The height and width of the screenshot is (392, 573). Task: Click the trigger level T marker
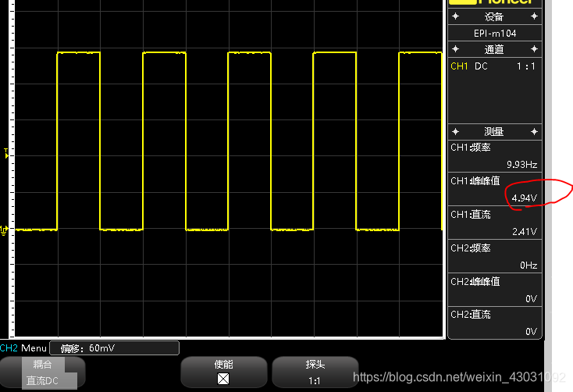[x=5, y=153]
